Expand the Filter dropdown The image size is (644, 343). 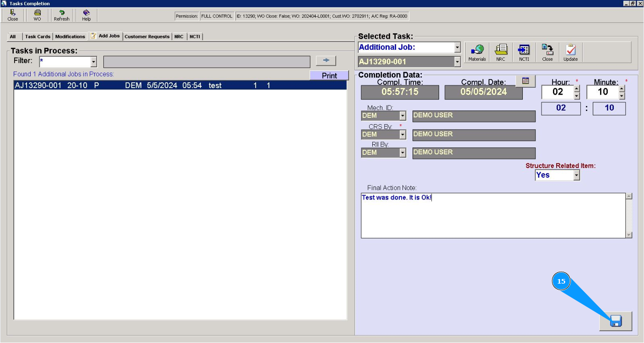click(94, 62)
